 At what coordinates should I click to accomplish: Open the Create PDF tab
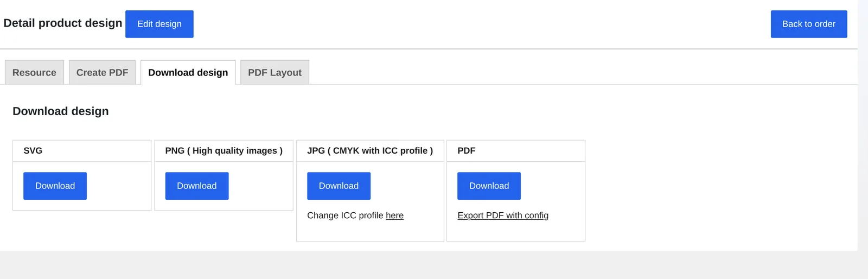pos(102,72)
